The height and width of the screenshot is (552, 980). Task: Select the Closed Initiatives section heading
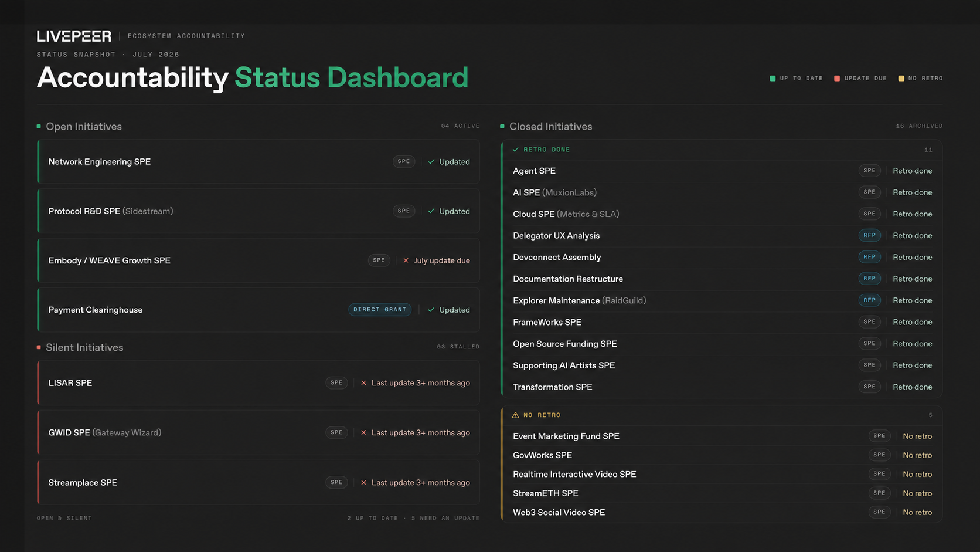tap(551, 127)
